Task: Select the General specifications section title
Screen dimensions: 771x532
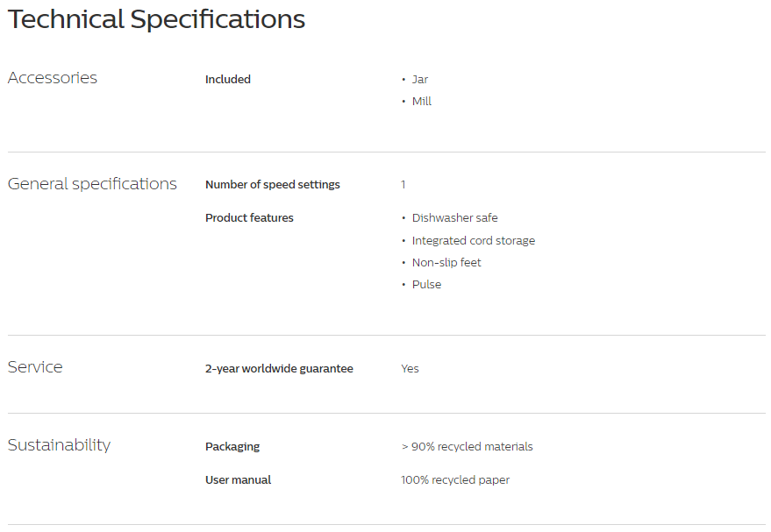Action: pos(92,184)
